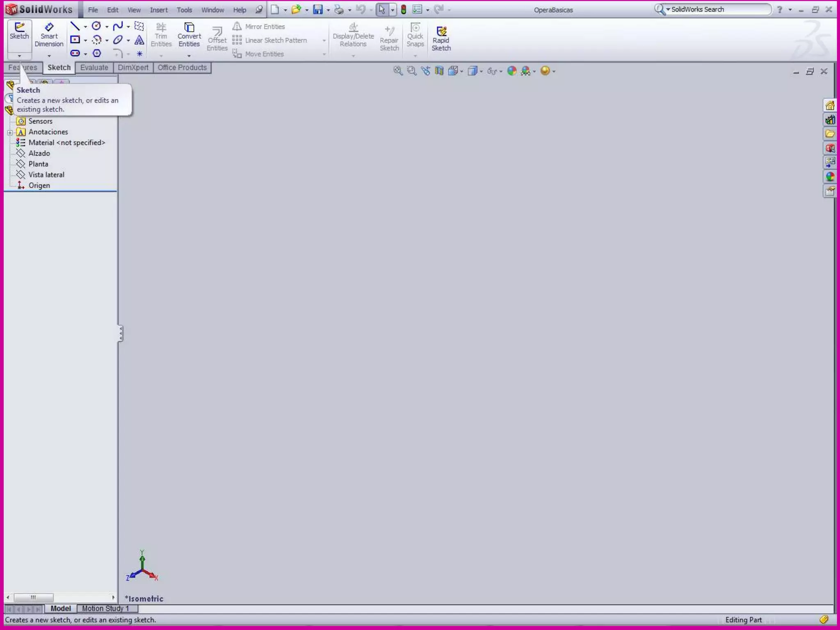The height and width of the screenshot is (630, 840).
Task: Open the Insert menu
Action: tap(159, 10)
